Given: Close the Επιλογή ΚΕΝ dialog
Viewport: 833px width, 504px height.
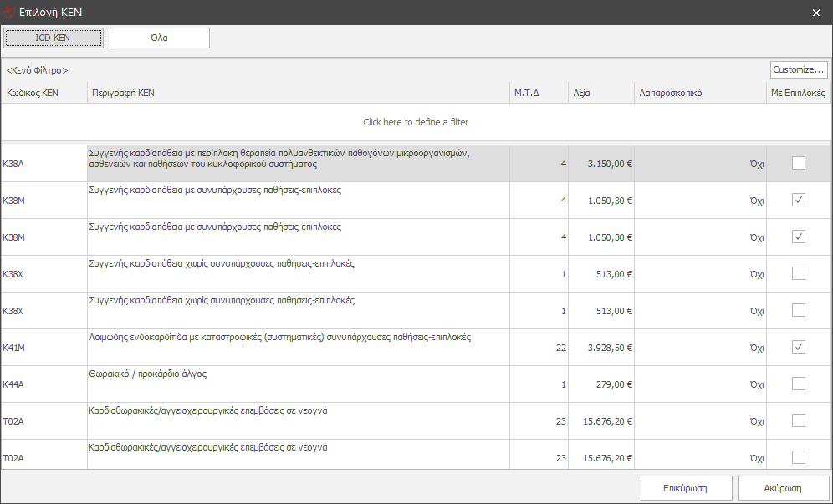Looking at the screenshot, I should [x=816, y=13].
